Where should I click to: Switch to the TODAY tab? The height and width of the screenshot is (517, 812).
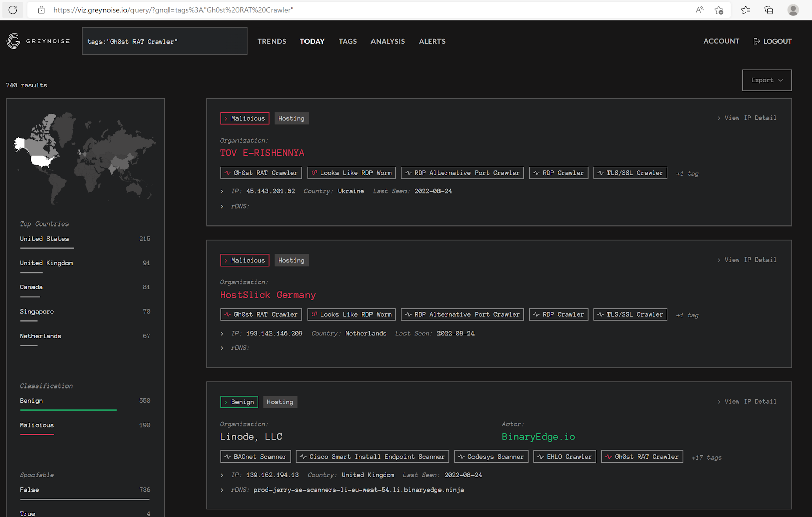312,41
